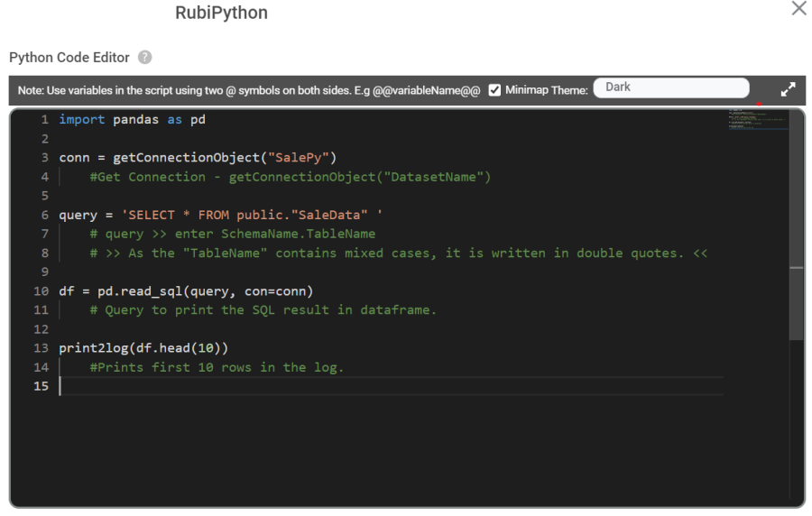Viewport: 812px width, 516px height.
Task: Click line number 6 in the gutter
Action: (x=44, y=215)
